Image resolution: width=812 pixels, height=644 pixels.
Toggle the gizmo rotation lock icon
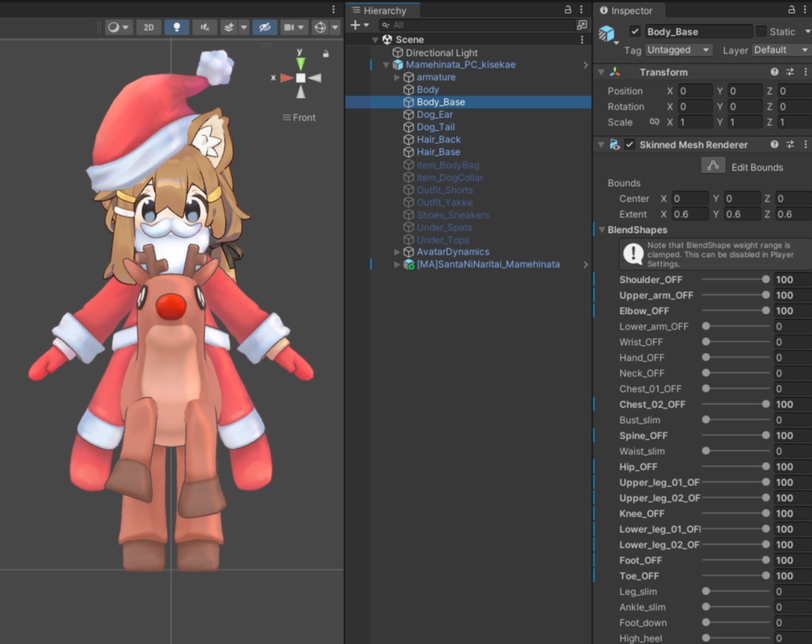coord(326,53)
